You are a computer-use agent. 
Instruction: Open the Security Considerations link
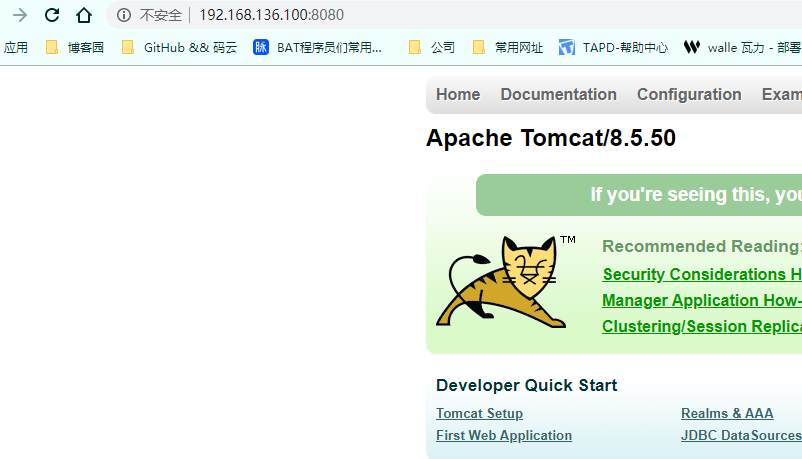(702, 274)
